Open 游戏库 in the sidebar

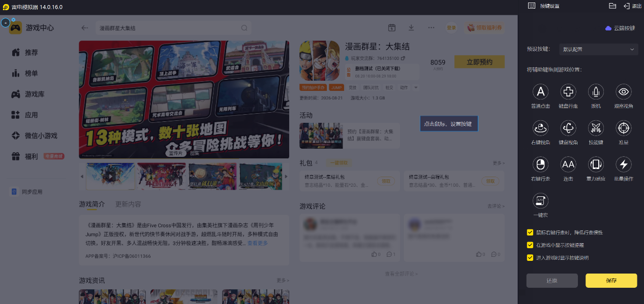pyautogui.click(x=34, y=94)
